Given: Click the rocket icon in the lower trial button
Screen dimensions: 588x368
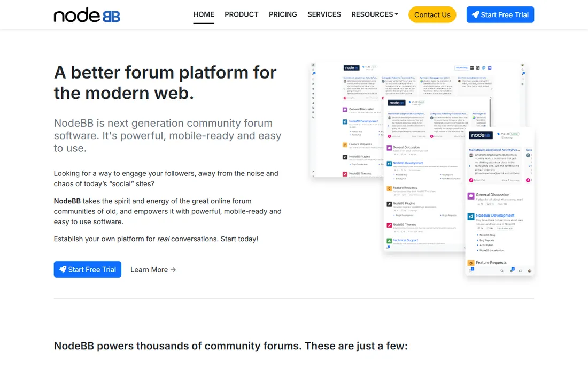Looking at the screenshot, I should tap(63, 270).
